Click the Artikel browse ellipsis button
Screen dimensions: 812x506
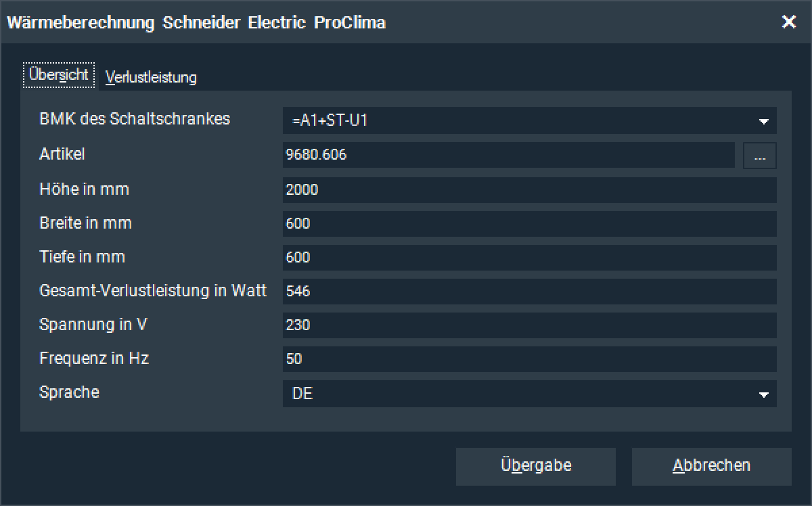click(759, 156)
